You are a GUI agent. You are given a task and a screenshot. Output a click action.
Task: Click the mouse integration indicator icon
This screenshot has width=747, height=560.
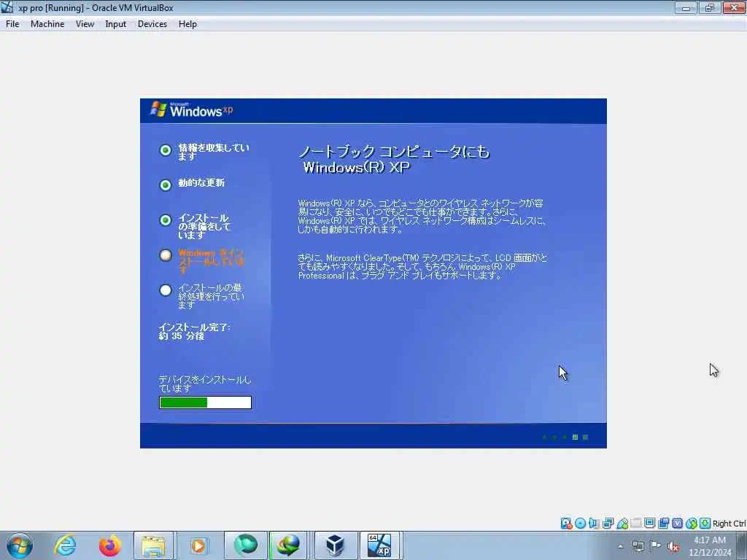[692, 524]
